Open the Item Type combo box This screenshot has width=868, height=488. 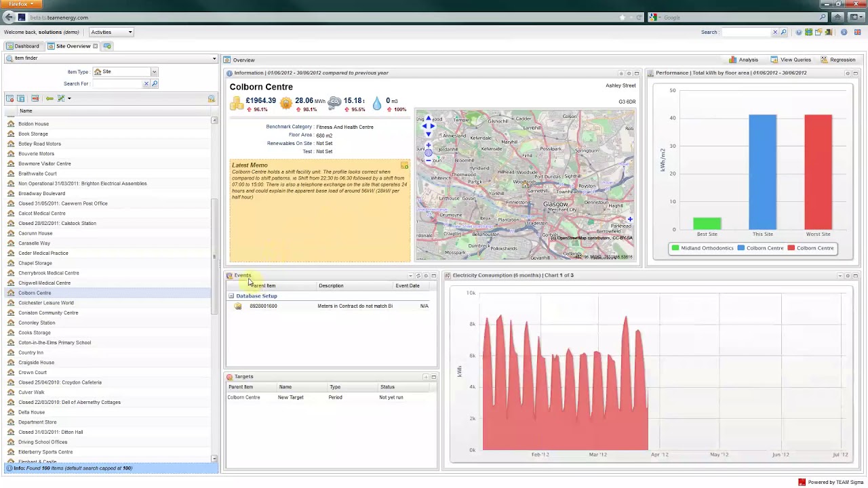125,72
